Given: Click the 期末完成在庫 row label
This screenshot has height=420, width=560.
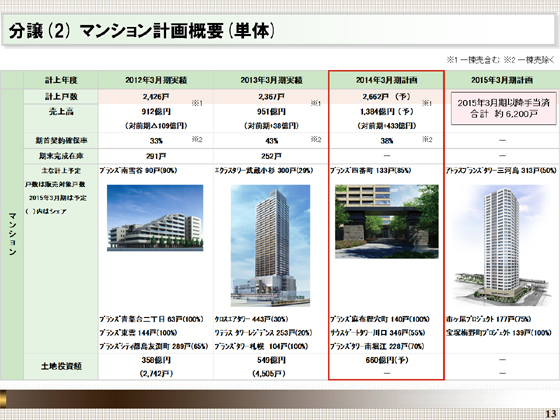Looking at the screenshot, I should pos(61,156).
